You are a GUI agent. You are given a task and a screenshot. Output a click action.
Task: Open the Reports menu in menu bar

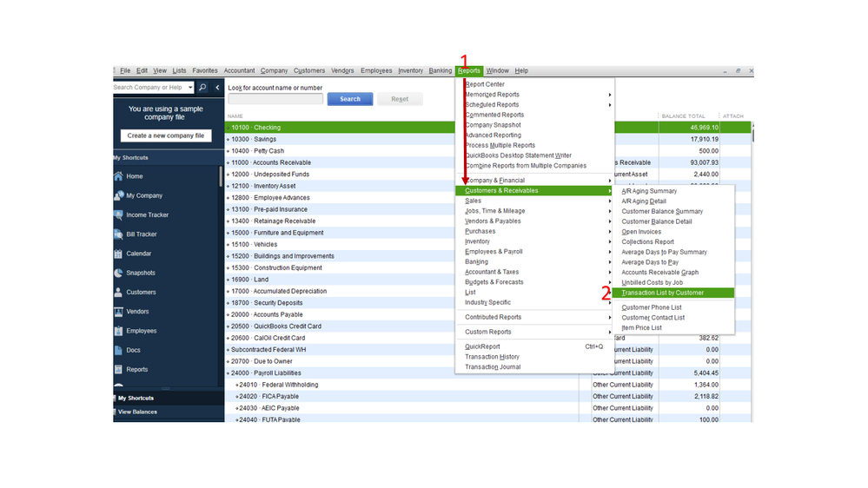pyautogui.click(x=469, y=71)
